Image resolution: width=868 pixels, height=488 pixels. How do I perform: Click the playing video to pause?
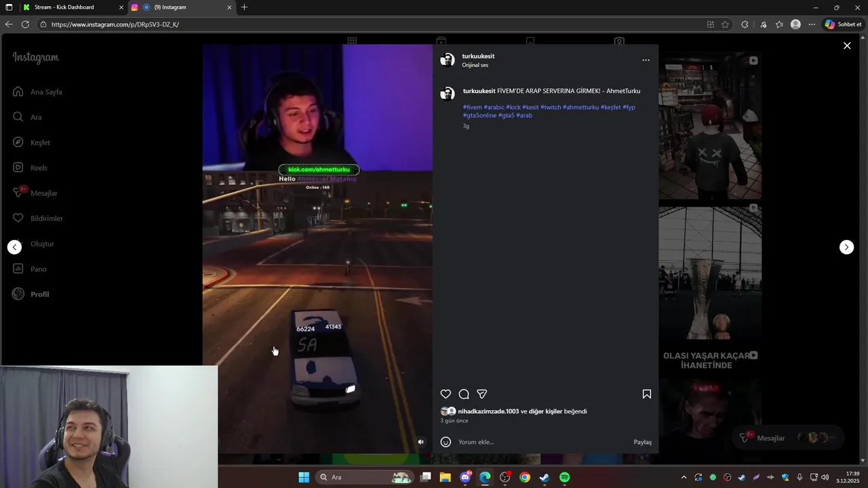[x=317, y=249]
